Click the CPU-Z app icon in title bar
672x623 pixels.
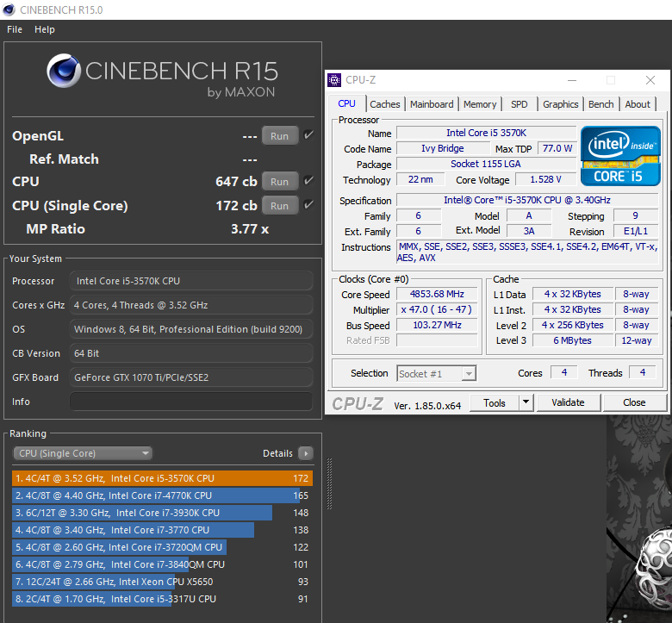334,80
